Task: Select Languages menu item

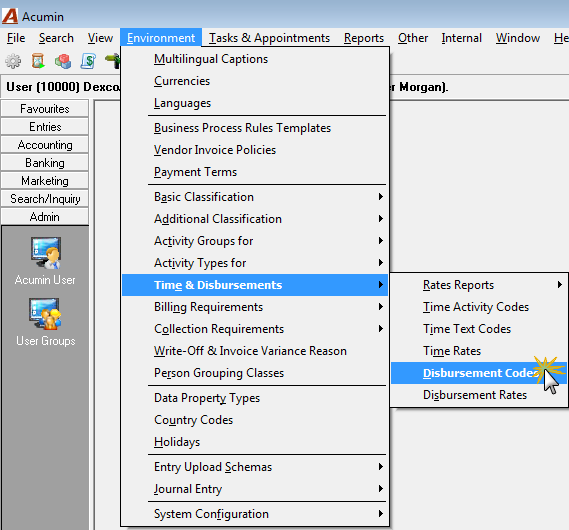Action: tap(255, 103)
